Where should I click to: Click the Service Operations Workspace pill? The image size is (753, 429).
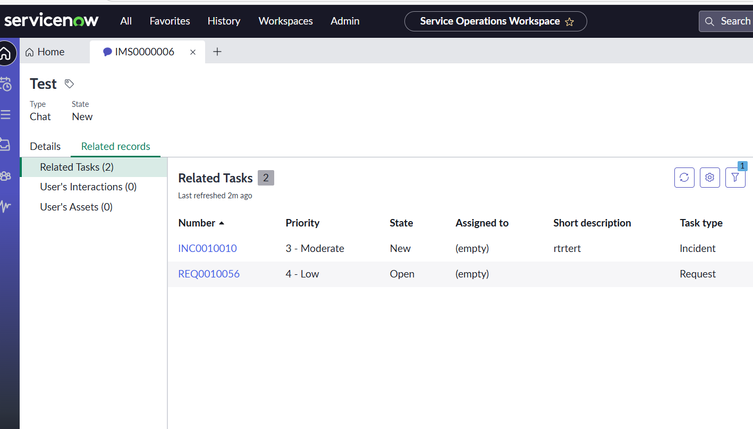pyautogui.click(x=495, y=21)
